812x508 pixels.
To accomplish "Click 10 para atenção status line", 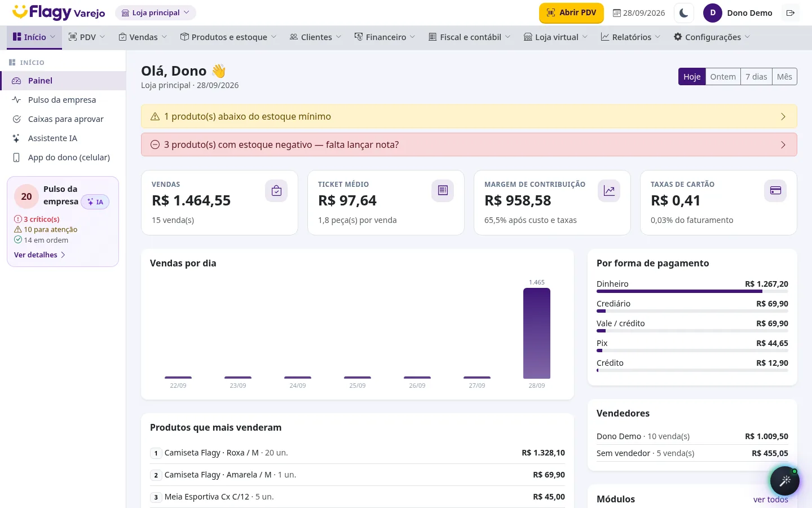I will pyautogui.click(x=46, y=230).
